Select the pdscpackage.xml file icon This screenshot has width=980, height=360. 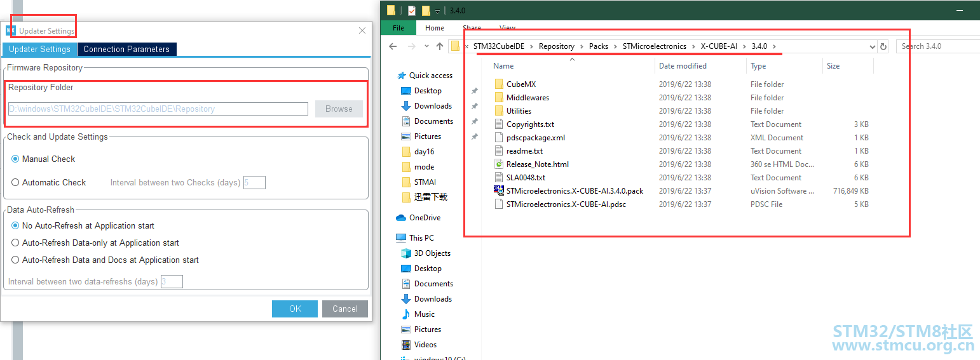499,137
